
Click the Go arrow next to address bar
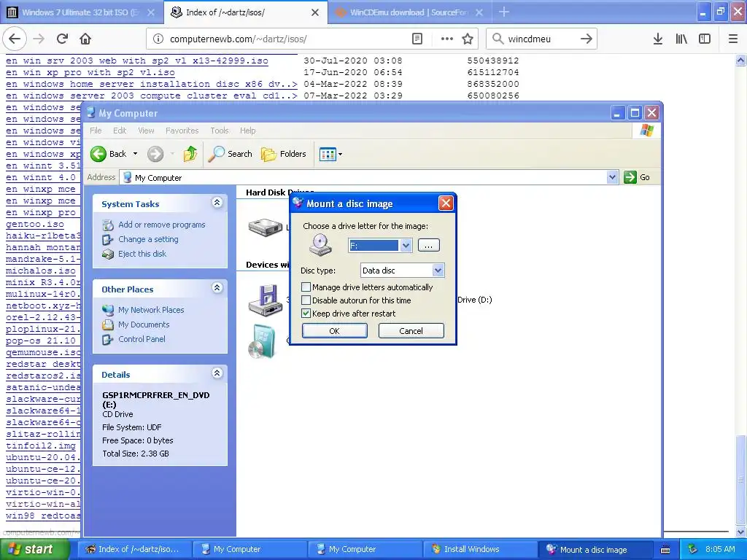coord(637,177)
